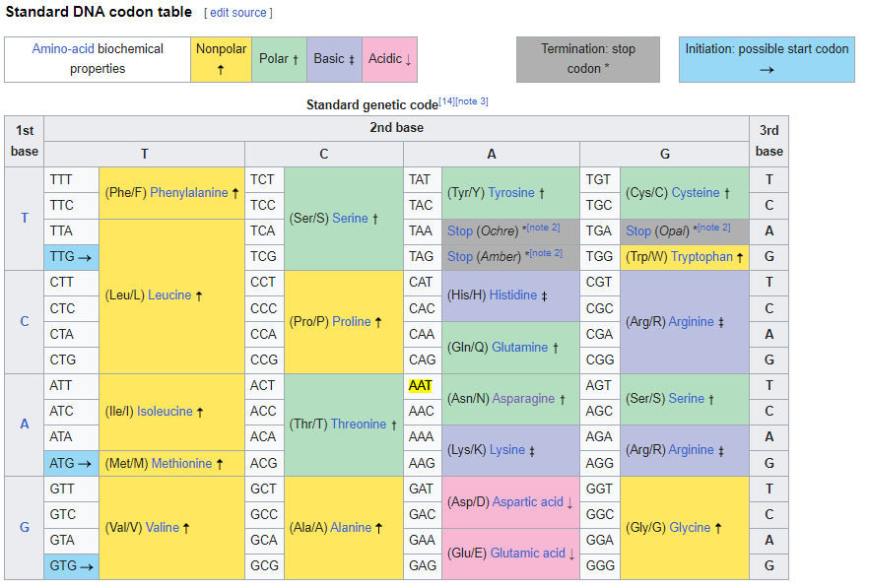The height and width of the screenshot is (588, 869).
Task: Follow the Threonine link
Action: point(359,424)
